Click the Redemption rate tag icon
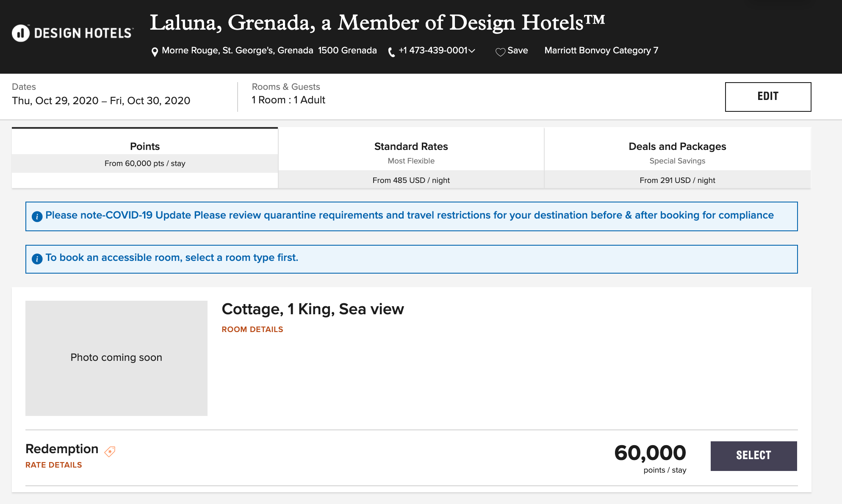The height and width of the screenshot is (504, 842). click(110, 451)
